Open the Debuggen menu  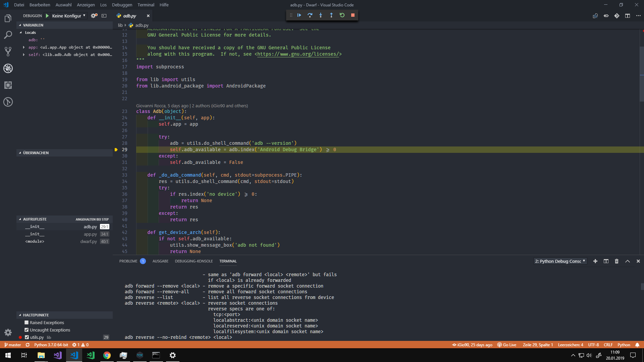tap(122, 5)
